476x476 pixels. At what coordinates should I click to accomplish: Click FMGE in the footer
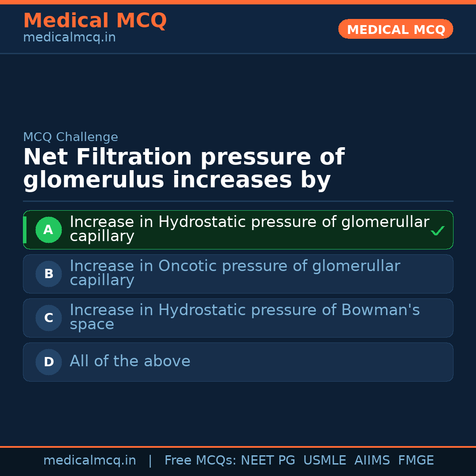point(416,461)
